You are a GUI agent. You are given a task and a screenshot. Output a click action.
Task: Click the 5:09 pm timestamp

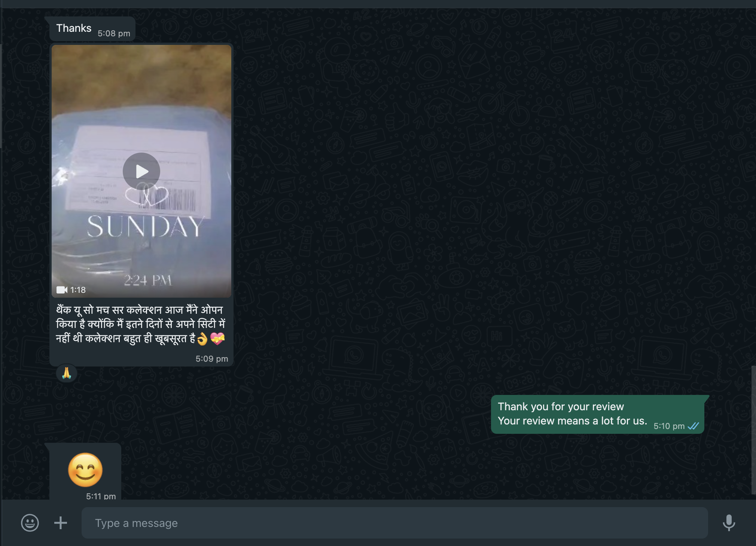click(x=211, y=359)
